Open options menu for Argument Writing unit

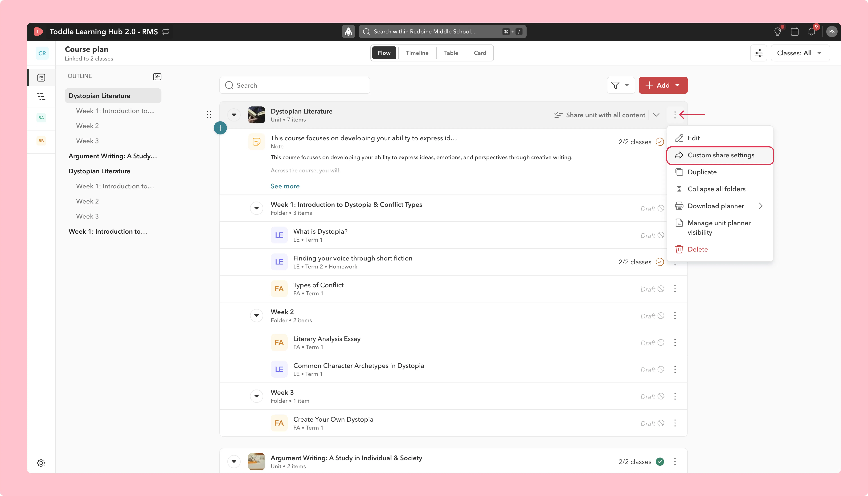[675, 462]
